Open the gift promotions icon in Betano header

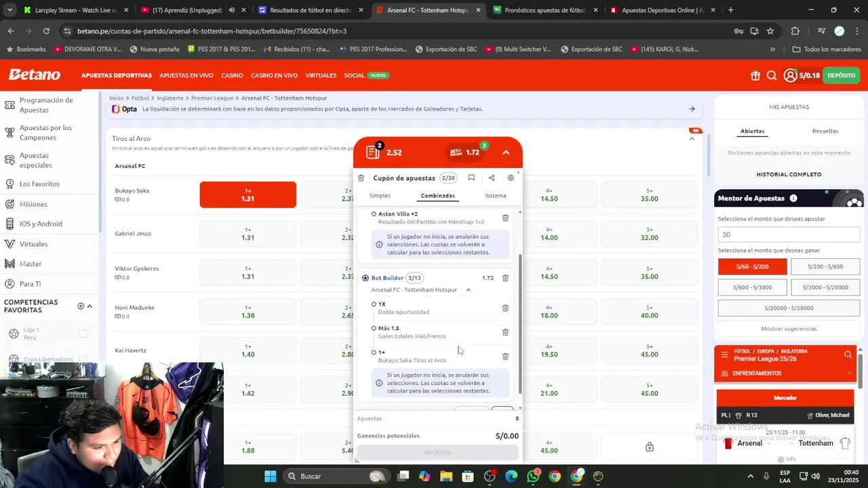(x=755, y=75)
